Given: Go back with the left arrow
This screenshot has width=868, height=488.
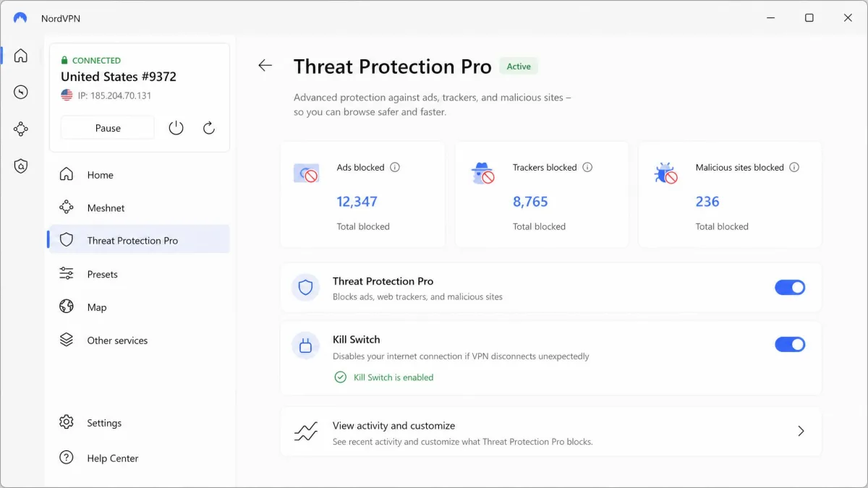Looking at the screenshot, I should [x=265, y=66].
